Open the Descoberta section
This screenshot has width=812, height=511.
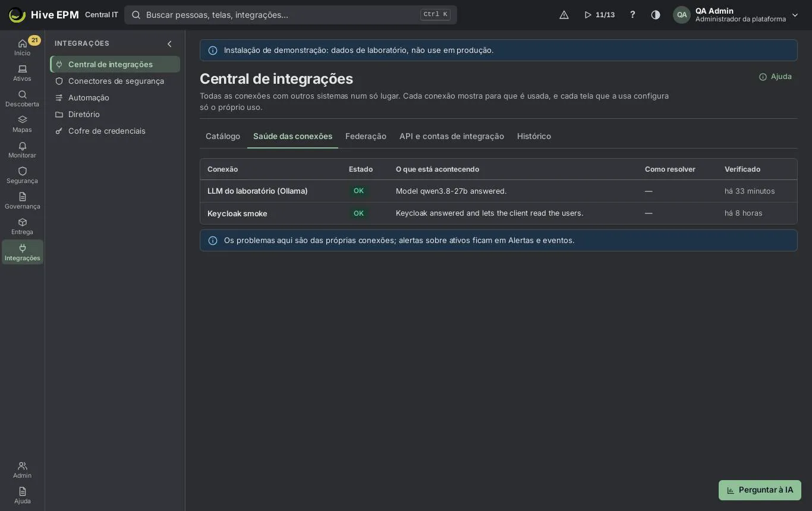(x=22, y=99)
